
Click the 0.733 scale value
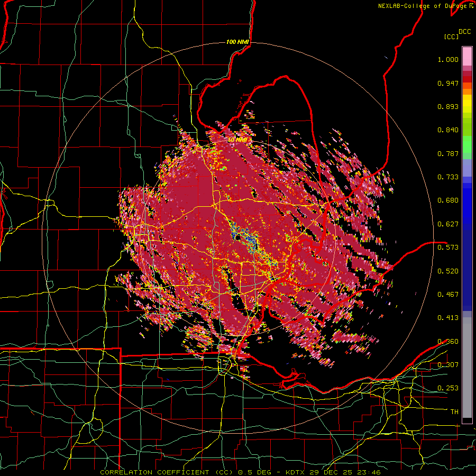click(x=448, y=177)
